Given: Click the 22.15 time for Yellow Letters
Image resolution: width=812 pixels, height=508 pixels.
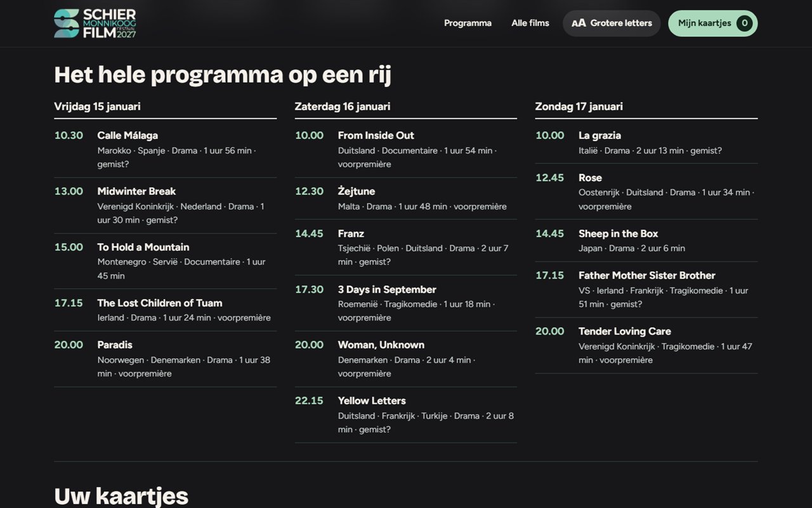Looking at the screenshot, I should point(309,401).
